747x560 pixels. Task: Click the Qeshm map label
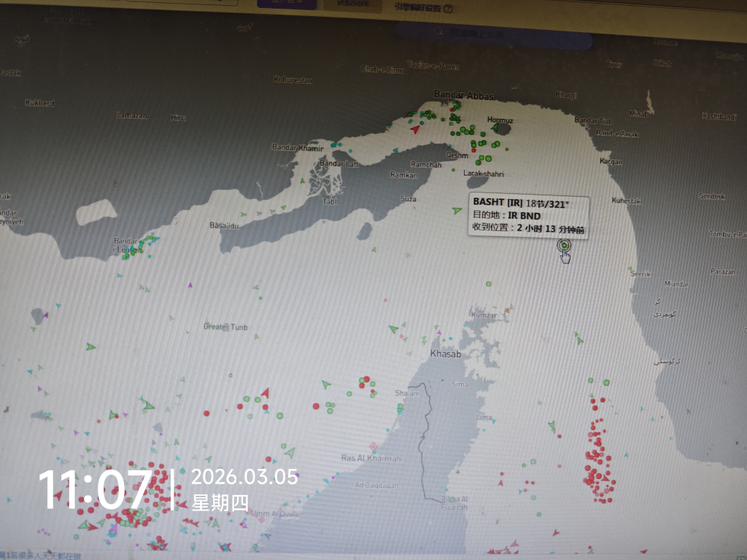point(457,155)
